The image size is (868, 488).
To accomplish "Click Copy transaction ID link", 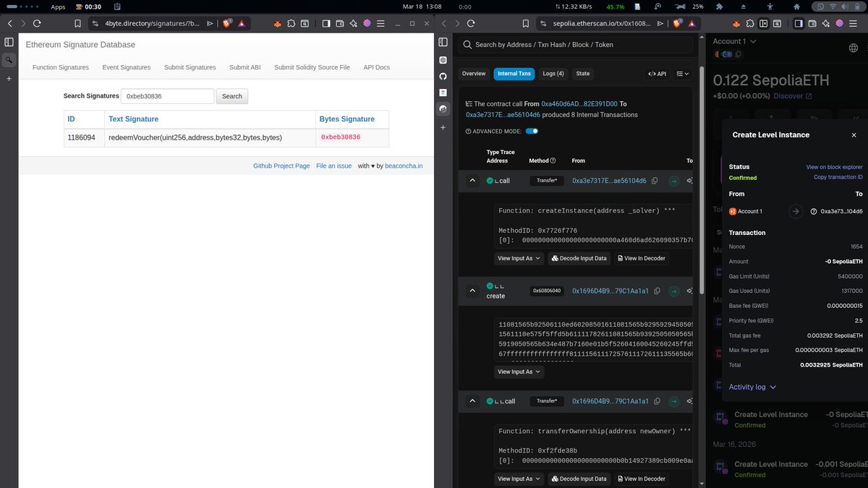I will coord(838,177).
